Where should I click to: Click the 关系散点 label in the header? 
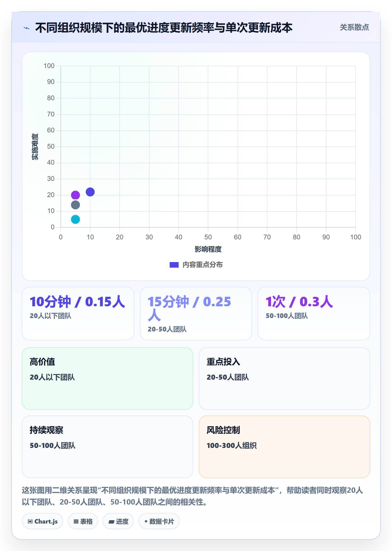coord(354,27)
